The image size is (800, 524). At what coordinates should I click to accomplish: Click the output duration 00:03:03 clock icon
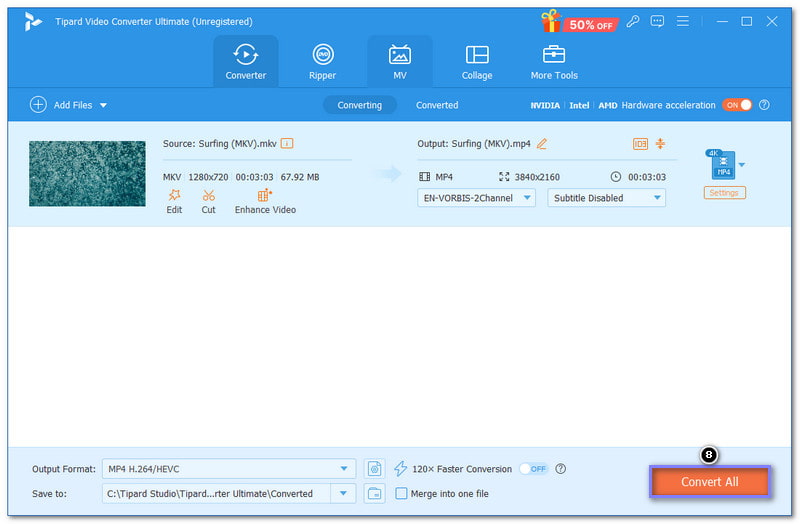coord(616,177)
